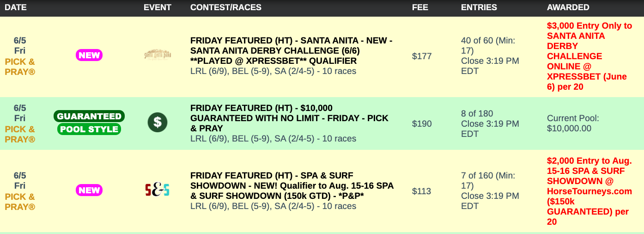Sort by the DATE column header

(16, 7)
